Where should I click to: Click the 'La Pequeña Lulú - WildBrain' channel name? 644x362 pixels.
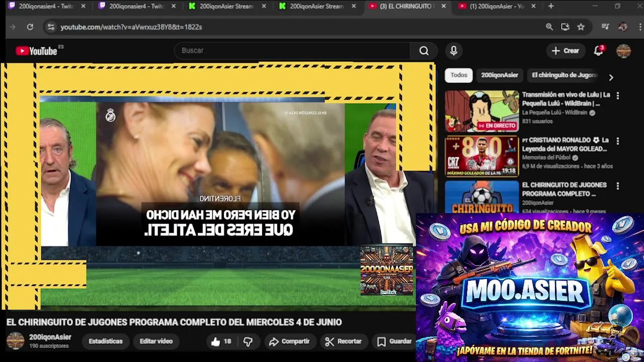pos(554,113)
